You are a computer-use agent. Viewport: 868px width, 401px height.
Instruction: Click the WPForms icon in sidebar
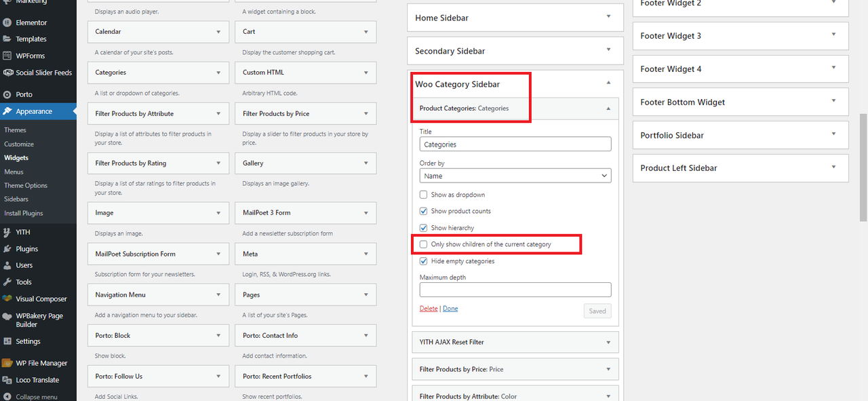[x=7, y=56]
